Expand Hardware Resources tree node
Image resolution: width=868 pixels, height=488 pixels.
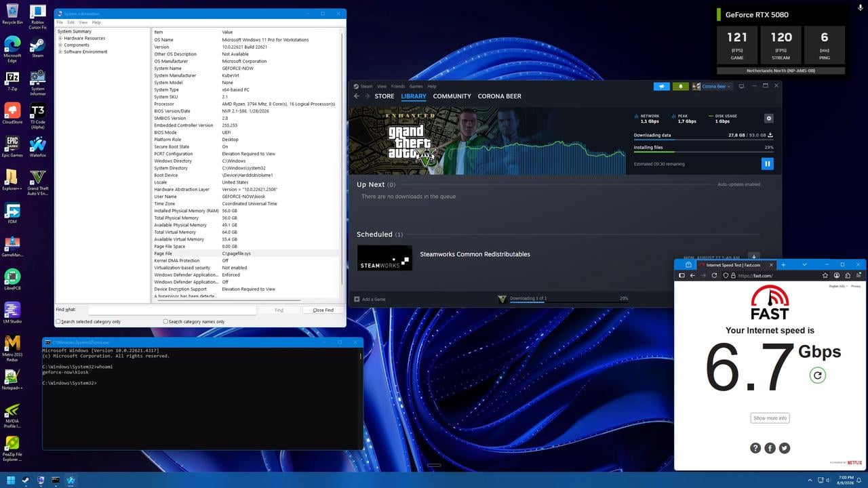(x=60, y=39)
